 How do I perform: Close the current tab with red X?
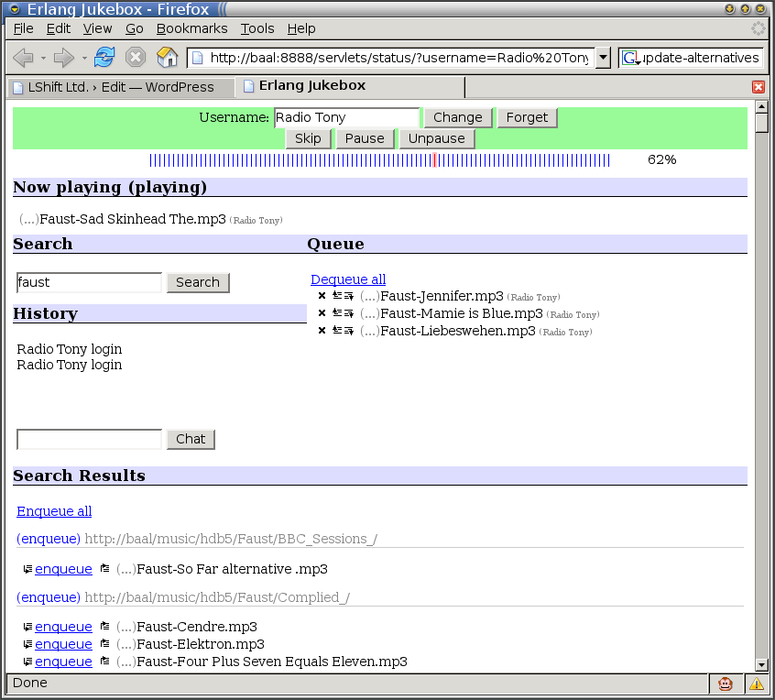[759, 87]
